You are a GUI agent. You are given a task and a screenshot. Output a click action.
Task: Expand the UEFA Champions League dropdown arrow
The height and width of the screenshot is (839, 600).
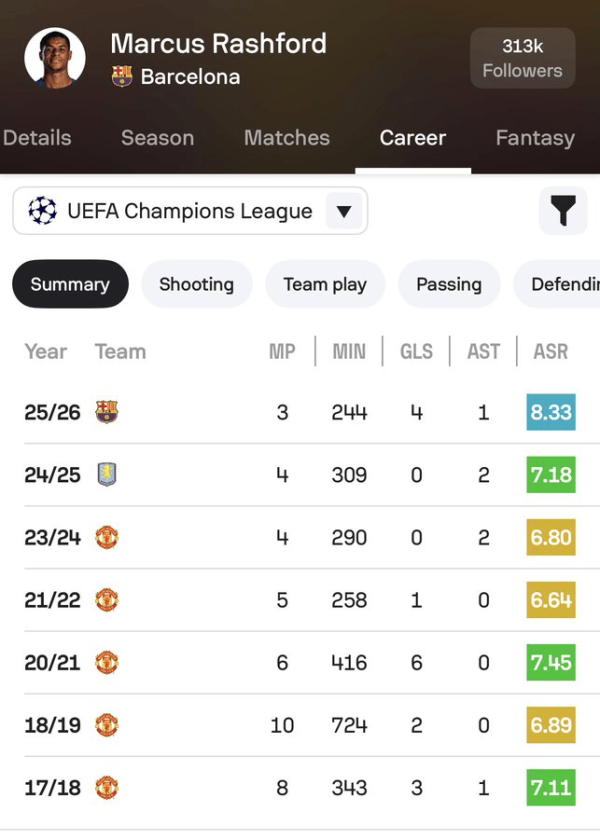(344, 211)
